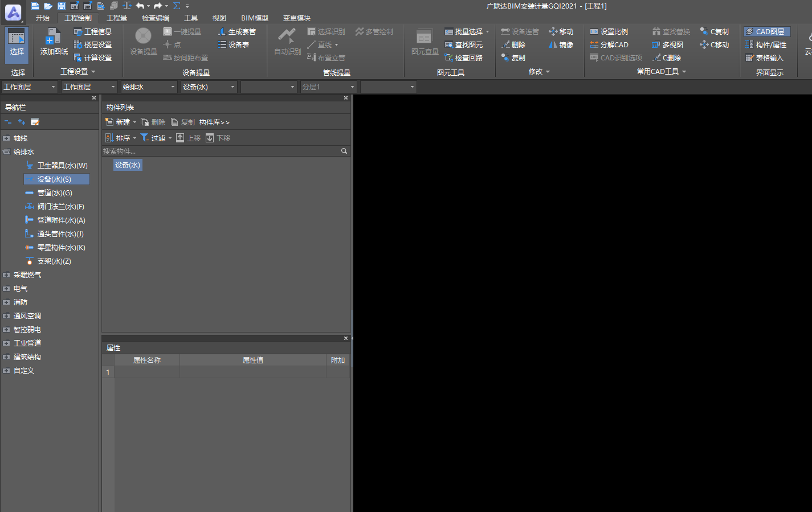812x512 pixels.
Task: Toggle the CAD图层 layer panel
Action: click(767, 32)
